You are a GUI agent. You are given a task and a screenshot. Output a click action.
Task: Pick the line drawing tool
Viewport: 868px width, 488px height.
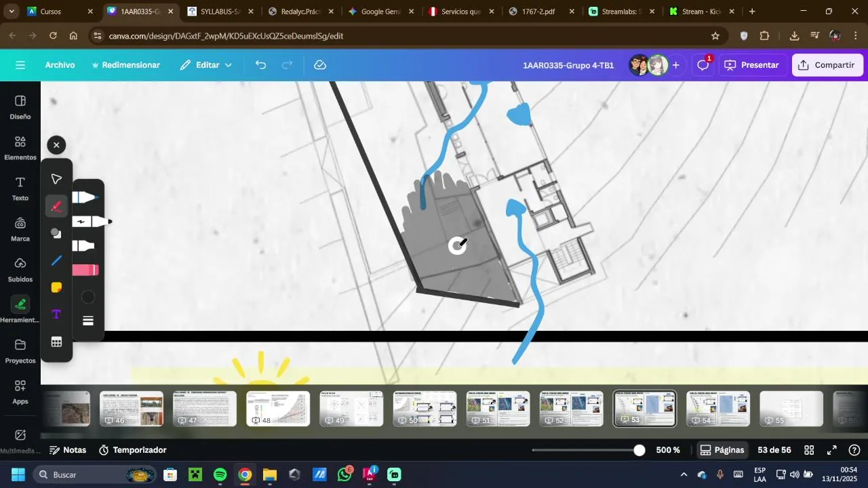56,261
